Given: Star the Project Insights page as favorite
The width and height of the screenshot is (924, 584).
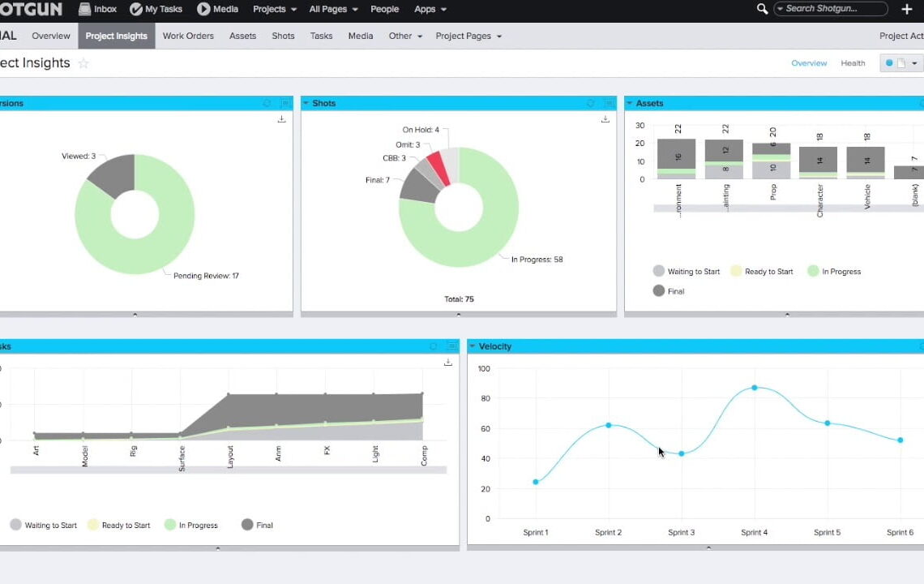Looking at the screenshot, I should (83, 63).
